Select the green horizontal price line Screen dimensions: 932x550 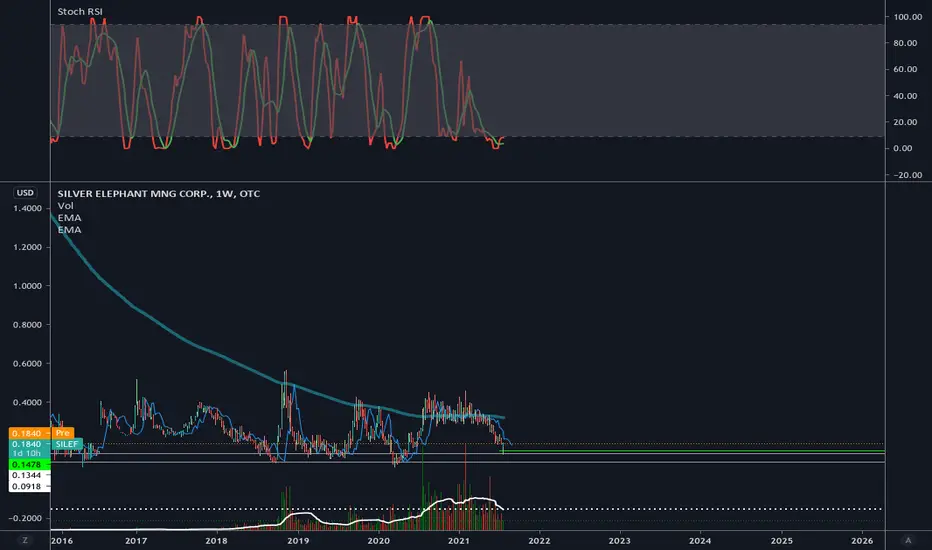coord(694,451)
